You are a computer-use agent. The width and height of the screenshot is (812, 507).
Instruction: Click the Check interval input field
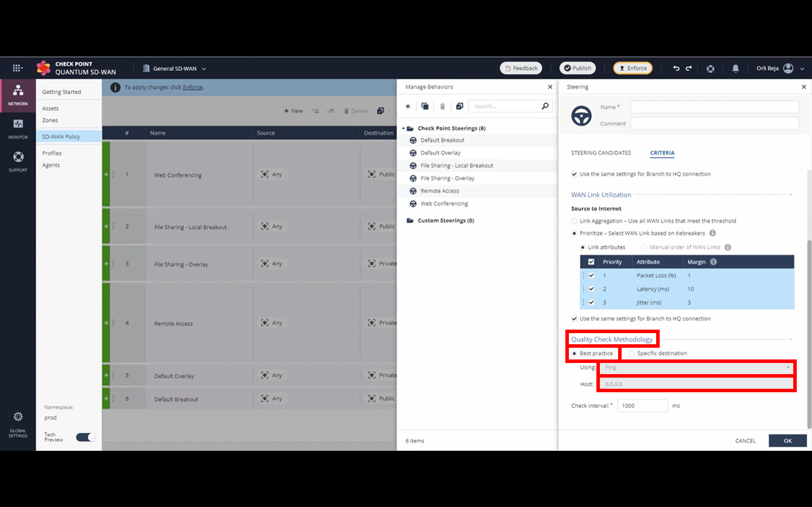coord(643,405)
